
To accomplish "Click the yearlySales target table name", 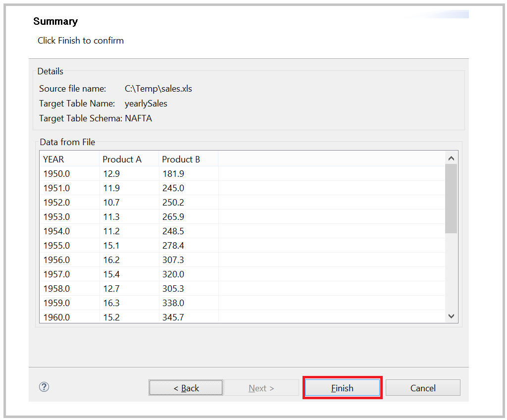I will click(x=146, y=103).
